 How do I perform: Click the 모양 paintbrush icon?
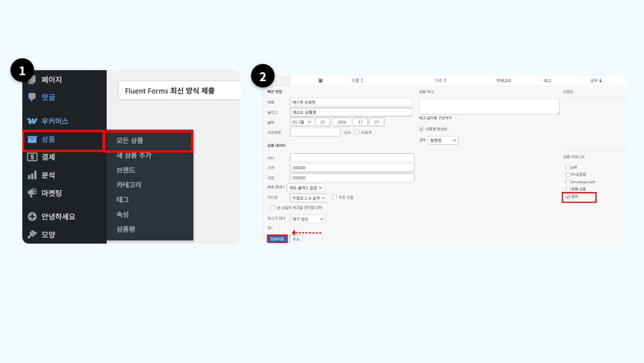point(32,234)
